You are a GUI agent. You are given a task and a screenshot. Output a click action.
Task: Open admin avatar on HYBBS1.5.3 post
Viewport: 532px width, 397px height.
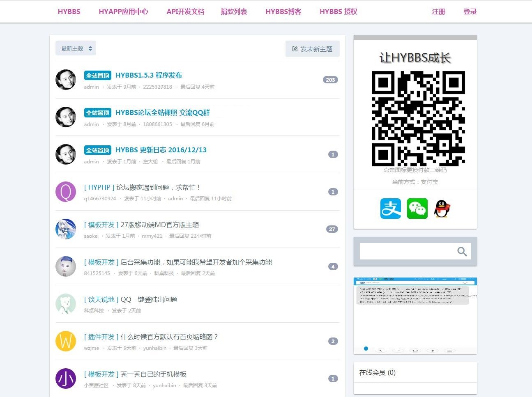coord(66,80)
